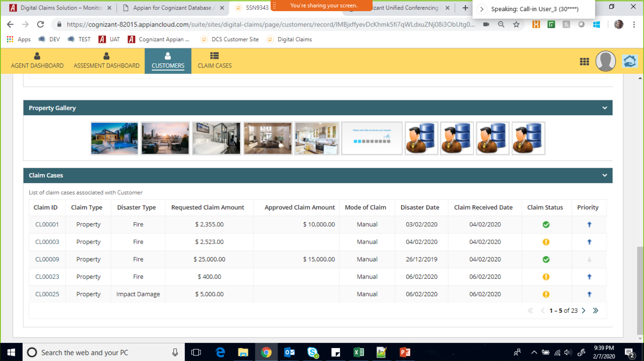Collapse the Claim Cases section
Viewport: 644px width, 361px height.
coord(604,175)
